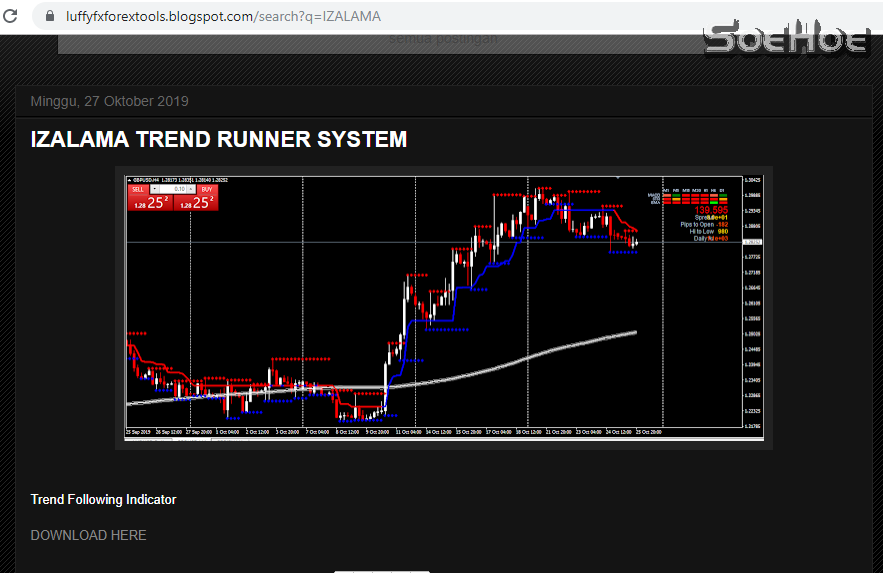Click the SELL price 1.28 25 panel
Image resolution: width=883 pixels, height=573 pixels.
[149, 202]
